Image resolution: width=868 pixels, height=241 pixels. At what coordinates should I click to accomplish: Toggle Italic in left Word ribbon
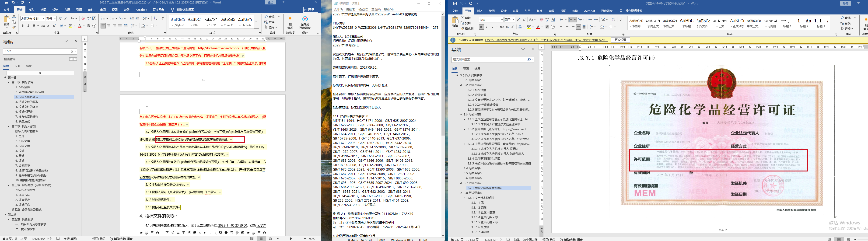pyautogui.click(x=28, y=26)
